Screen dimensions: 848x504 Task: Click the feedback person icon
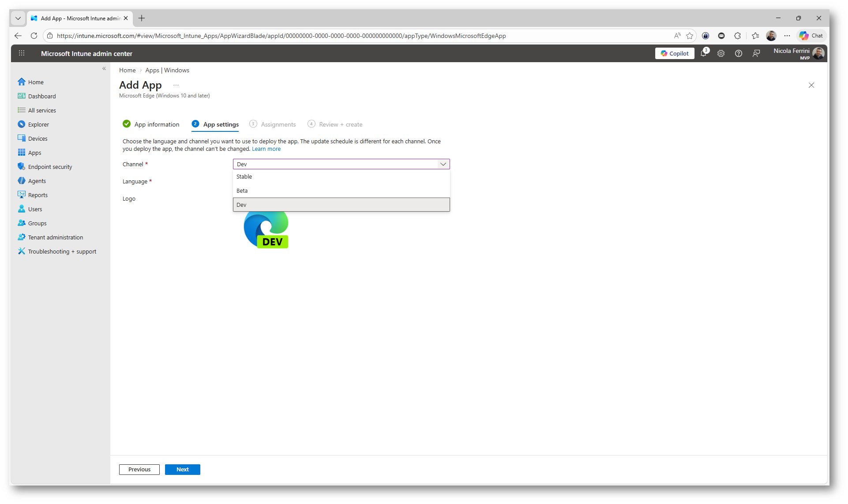point(756,53)
